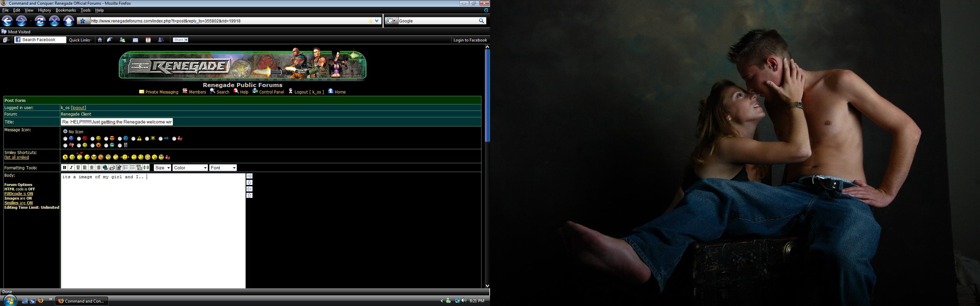Open the History menu
This screenshot has width=980, height=306.
point(45,10)
